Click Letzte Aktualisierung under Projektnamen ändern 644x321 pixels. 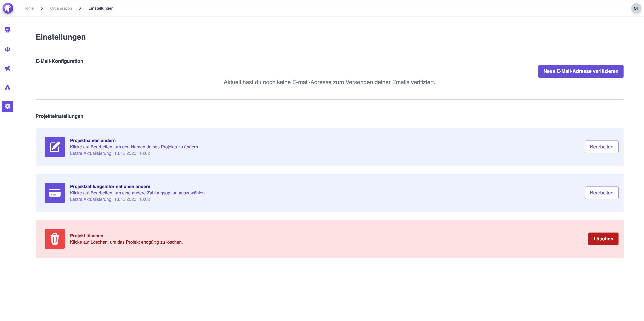[110, 153]
